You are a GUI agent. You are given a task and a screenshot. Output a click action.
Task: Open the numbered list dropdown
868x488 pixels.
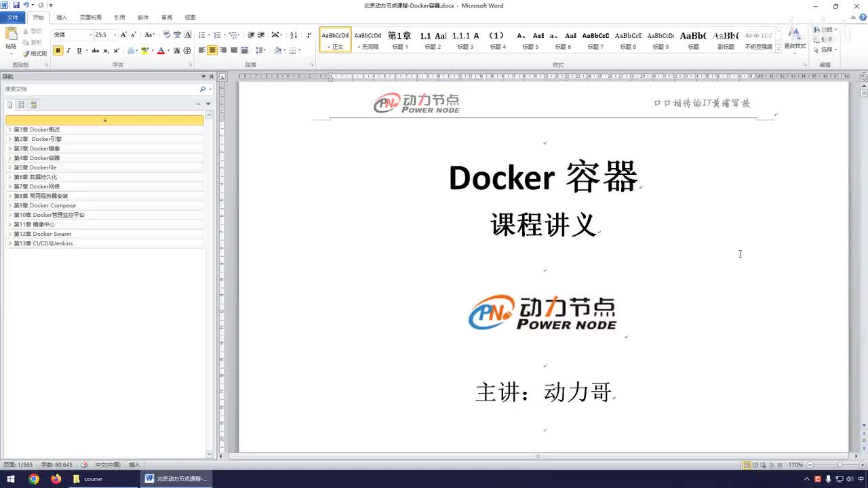(x=226, y=35)
